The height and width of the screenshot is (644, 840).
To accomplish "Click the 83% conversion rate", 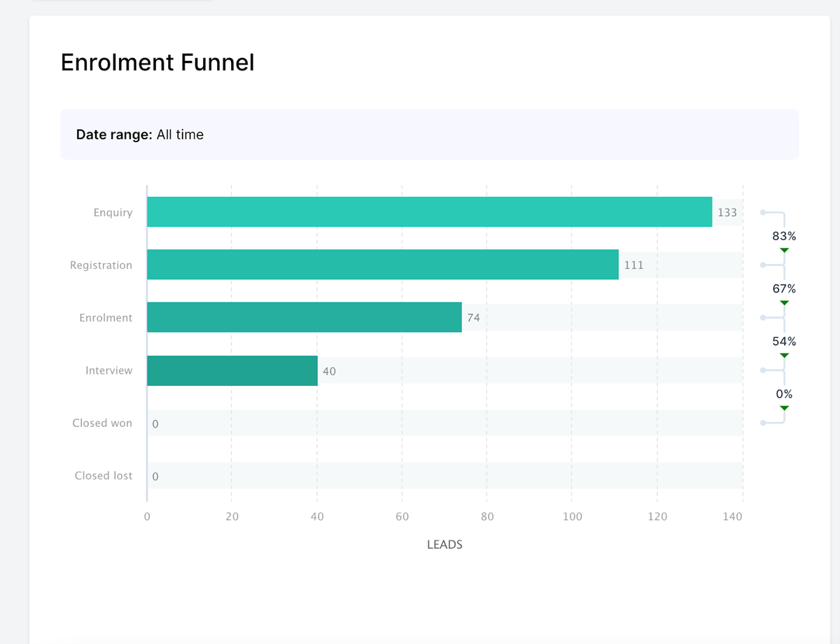I will [x=784, y=237].
